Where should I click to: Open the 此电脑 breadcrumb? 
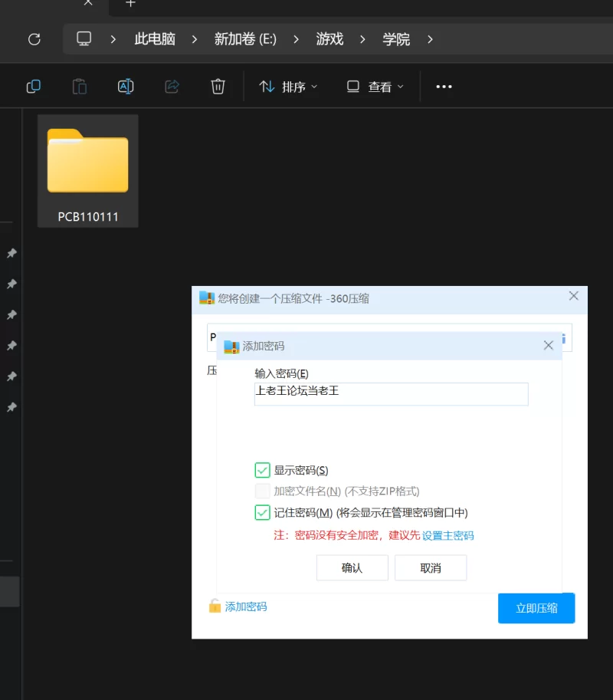[155, 39]
